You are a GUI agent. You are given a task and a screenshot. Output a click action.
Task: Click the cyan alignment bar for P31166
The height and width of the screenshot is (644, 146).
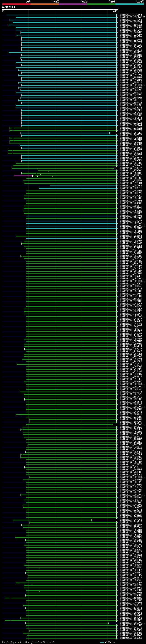point(62,15)
